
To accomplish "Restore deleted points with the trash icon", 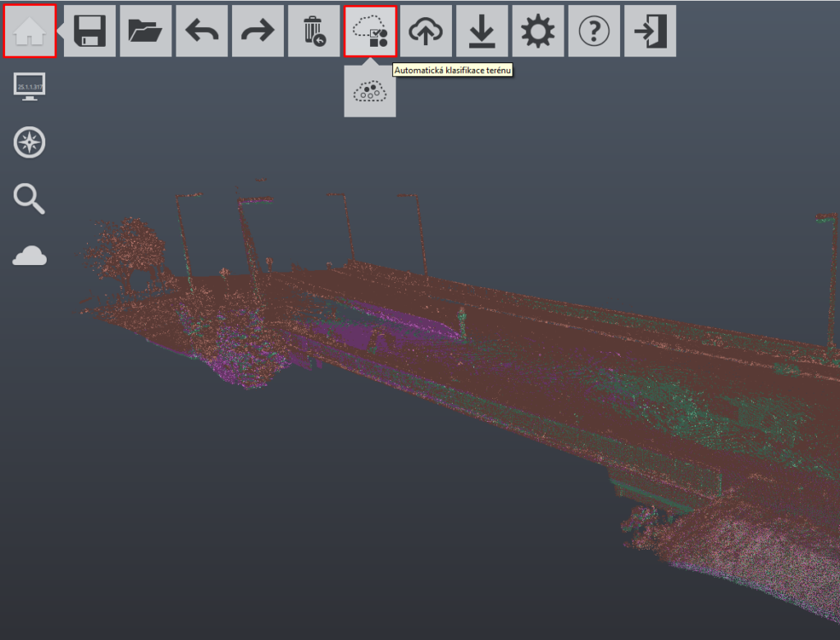I will click(313, 31).
